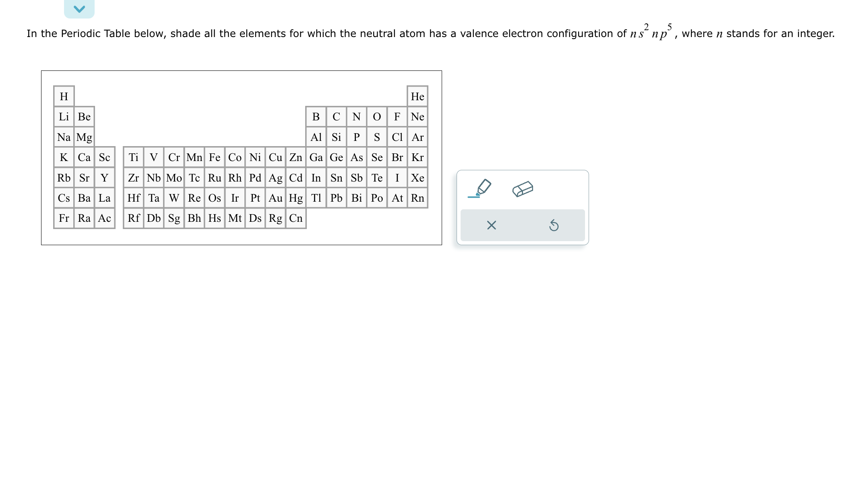The width and height of the screenshot is (860, 504).
Task: Shade the element F in the table
Action: pyautogui.click(x=397, y=117)
